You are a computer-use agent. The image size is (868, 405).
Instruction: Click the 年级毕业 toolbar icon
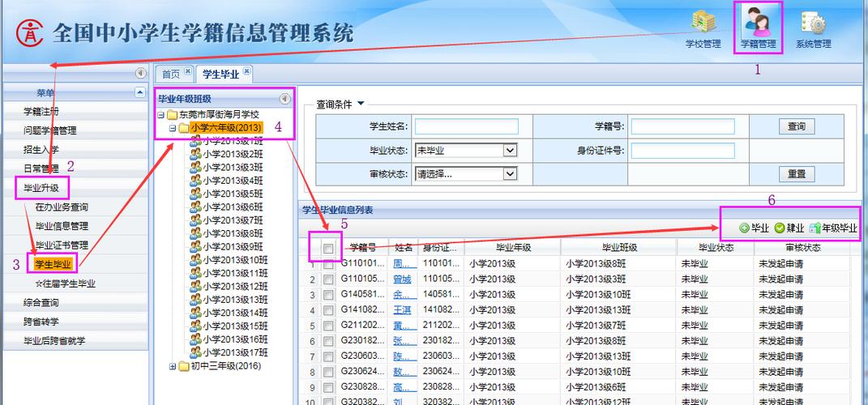point(815,228)
